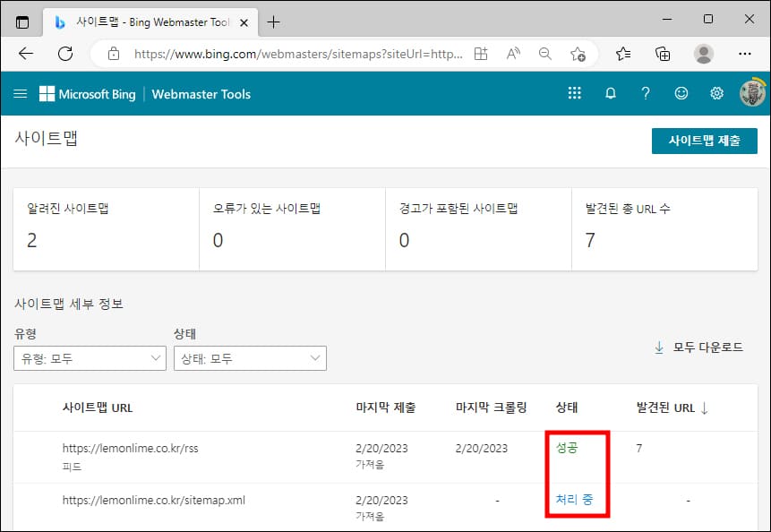Send feedback via the smiley icon
The width and height of the screenshot is (771, 532).
click(x=681, y=93)
